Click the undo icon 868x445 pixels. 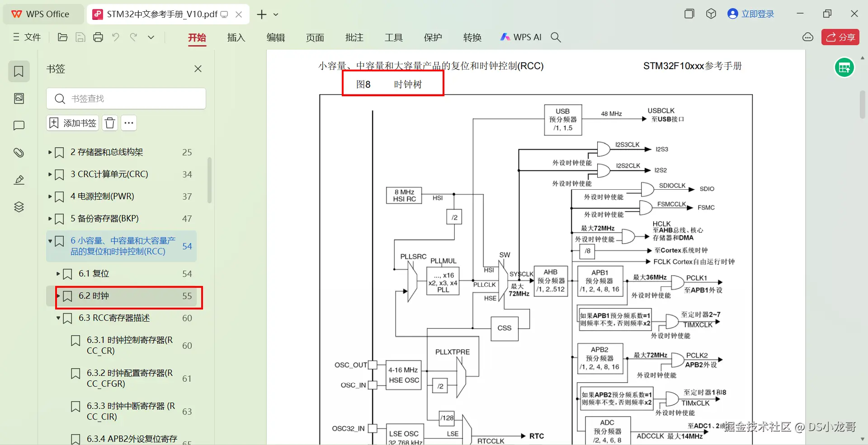coord(116,37)
